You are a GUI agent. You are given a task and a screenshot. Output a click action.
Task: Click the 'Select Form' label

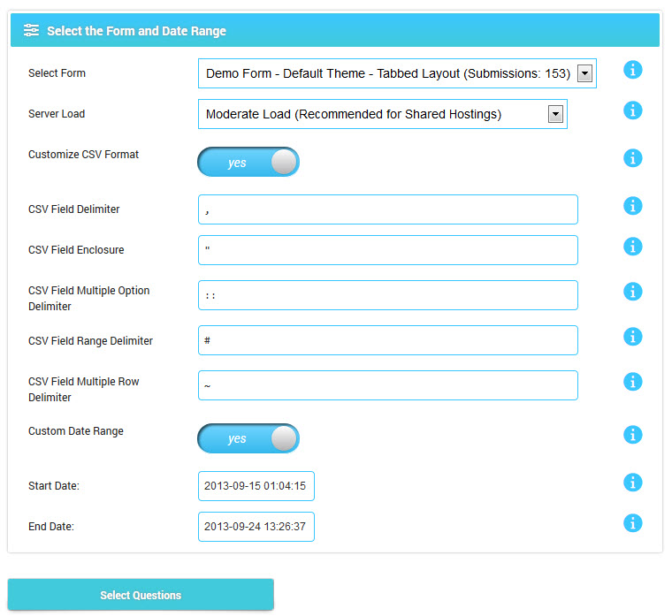(57, 72)
